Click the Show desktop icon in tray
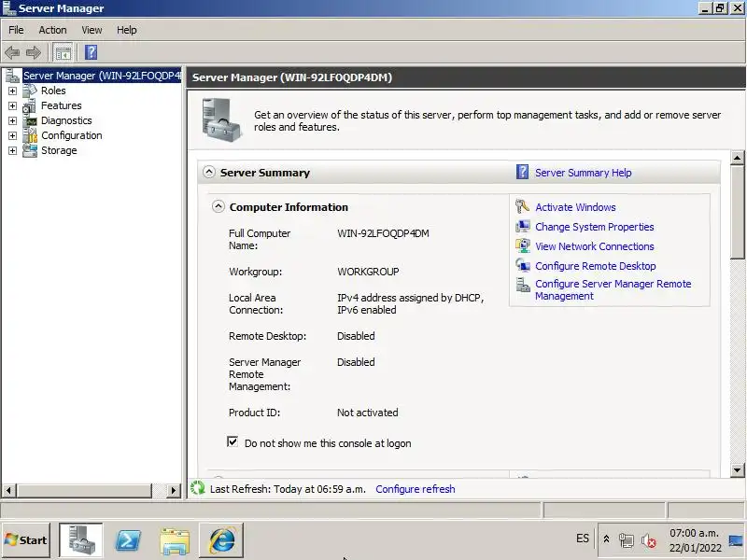 [x=737, y=540]
